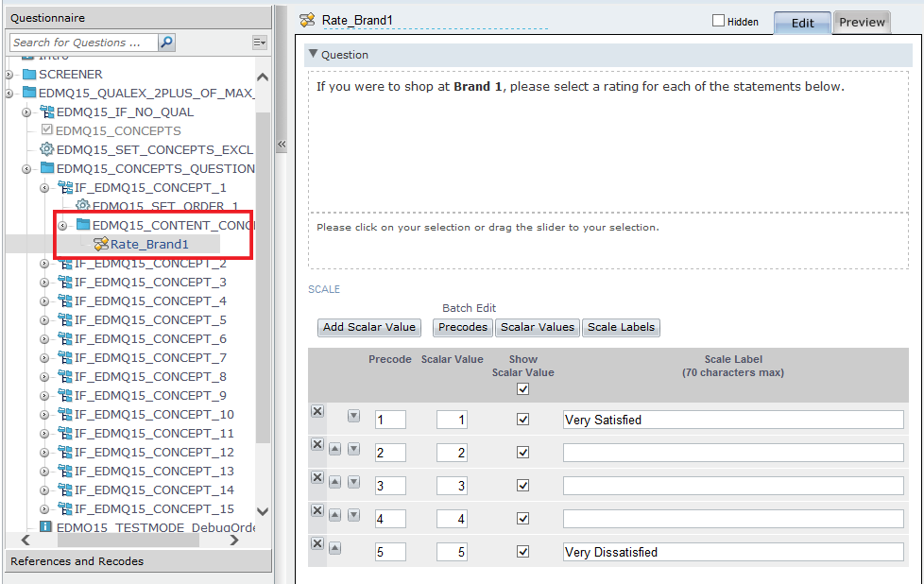
Task: Click the Rate_Brand1 question icon in tree
Action: coord(101,244)
